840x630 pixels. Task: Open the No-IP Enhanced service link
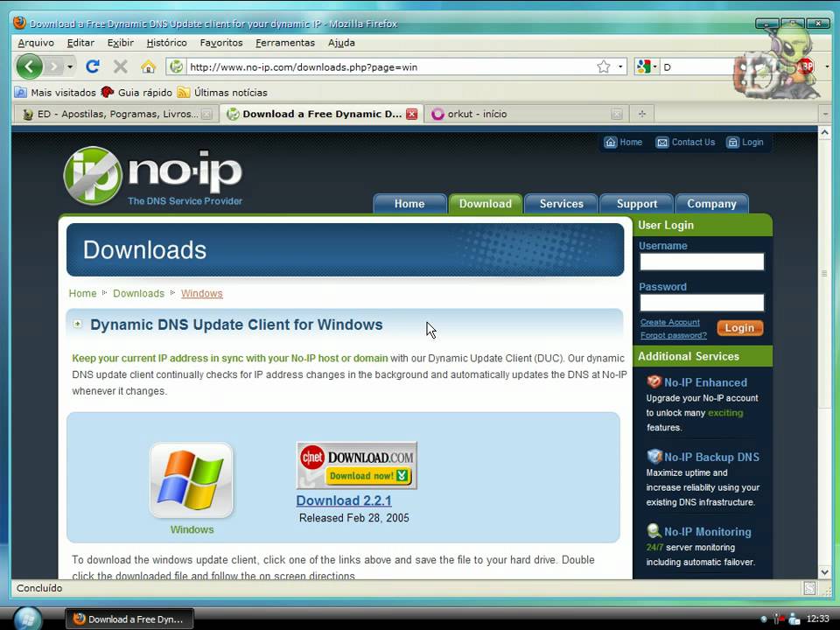705,382
